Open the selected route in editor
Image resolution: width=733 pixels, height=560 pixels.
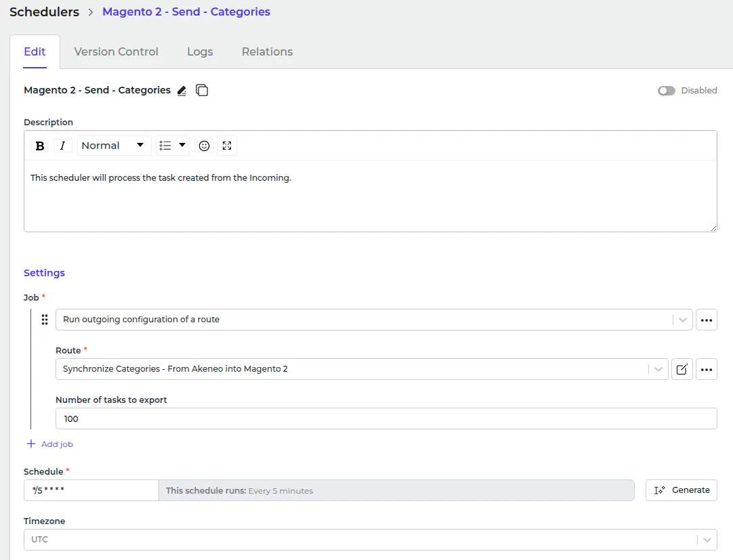(x=682, y=369)
